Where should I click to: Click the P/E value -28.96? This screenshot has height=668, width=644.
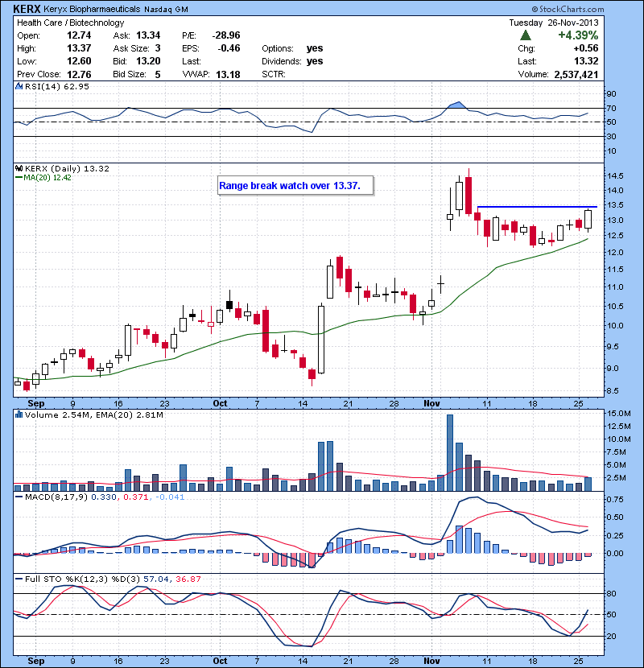(226, 35)
